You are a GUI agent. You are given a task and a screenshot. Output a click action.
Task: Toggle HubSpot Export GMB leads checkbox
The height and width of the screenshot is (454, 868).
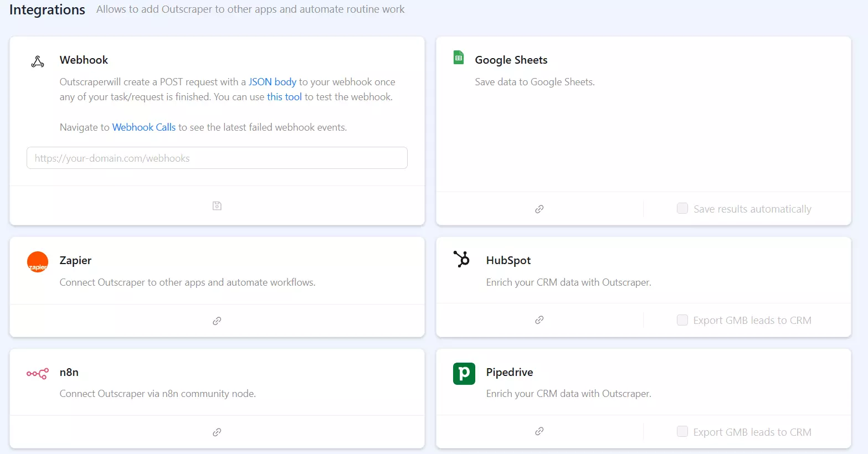[x=682, y=320]
